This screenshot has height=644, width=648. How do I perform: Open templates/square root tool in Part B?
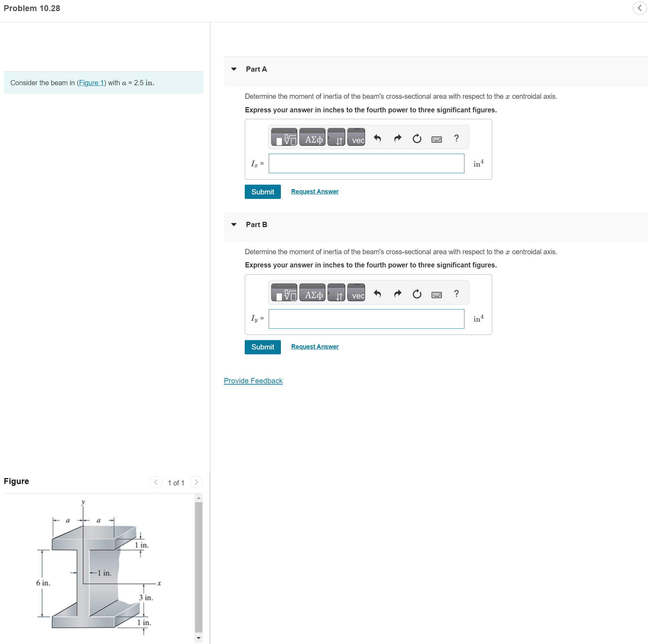click(284, 292)
